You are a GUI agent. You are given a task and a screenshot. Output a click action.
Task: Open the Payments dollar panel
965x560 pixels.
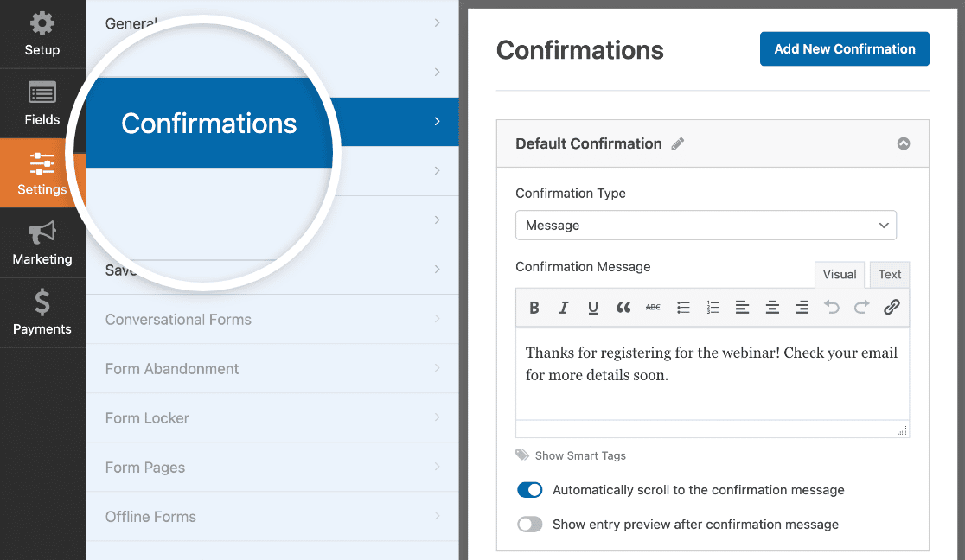[42, 313]
